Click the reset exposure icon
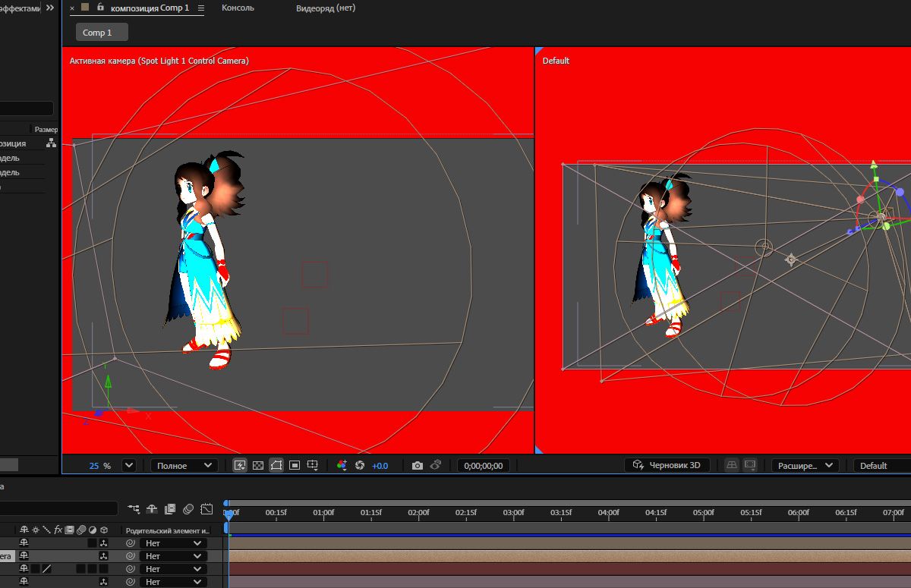Image resolution: width=911 pixels, height=588 pixels. (360, 465)
